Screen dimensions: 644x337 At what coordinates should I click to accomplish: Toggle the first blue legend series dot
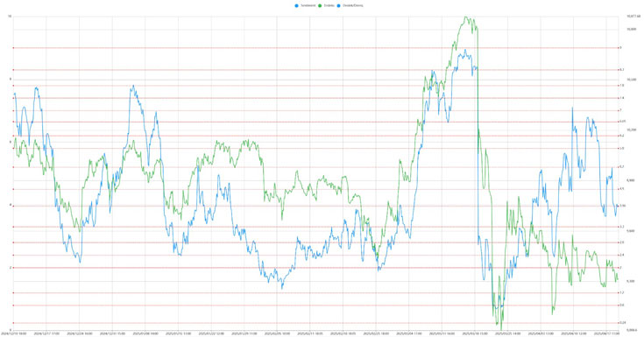click(296, 6)
